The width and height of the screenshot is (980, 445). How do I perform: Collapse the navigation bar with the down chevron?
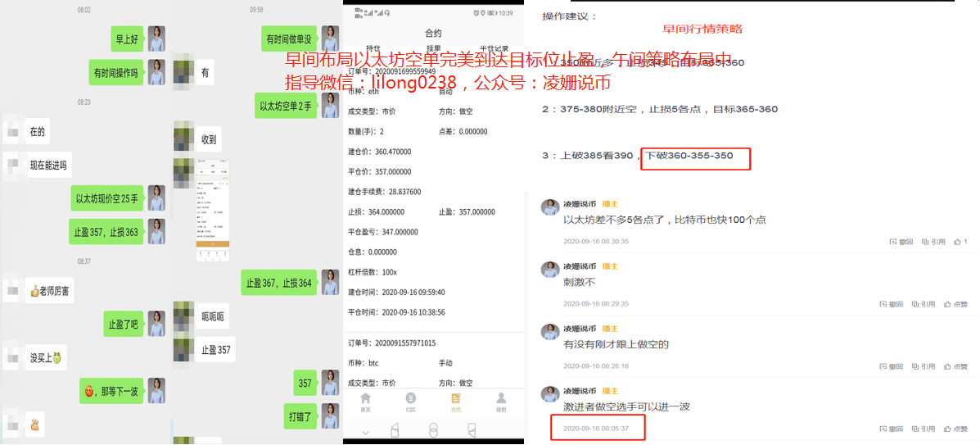365,431
